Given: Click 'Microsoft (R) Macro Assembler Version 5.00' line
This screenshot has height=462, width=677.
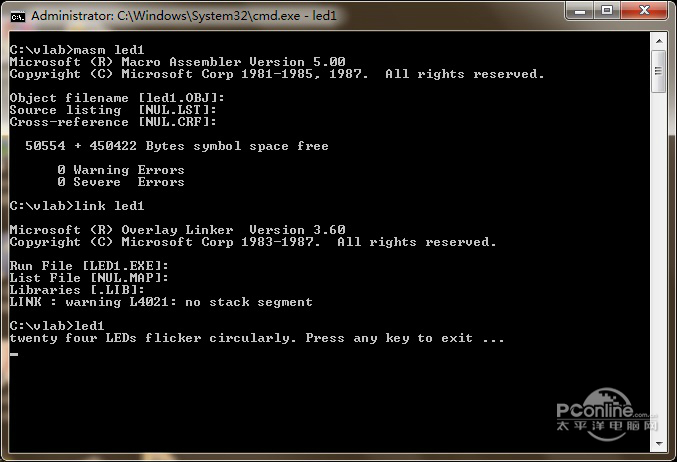Looking at the screenshot, I should pyautogui.click(x=177, y=62).
